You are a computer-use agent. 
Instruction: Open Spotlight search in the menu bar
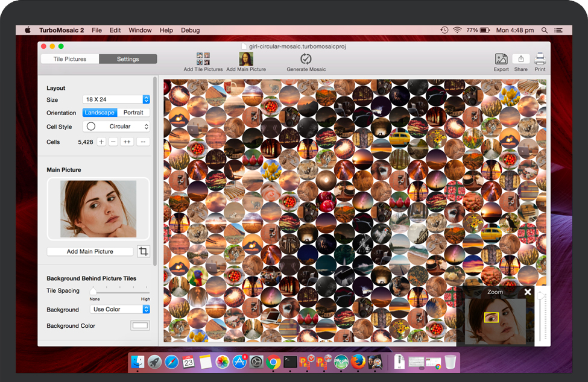[545, 30]
